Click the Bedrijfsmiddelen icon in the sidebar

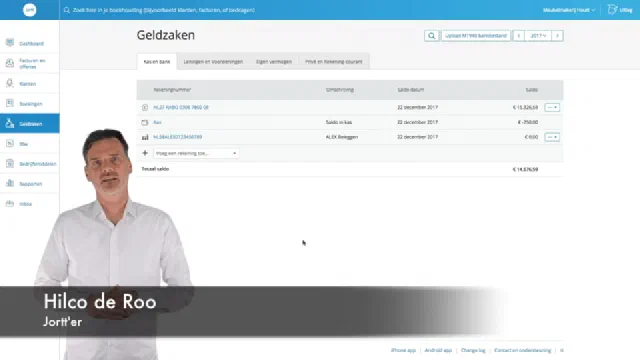pyautogui.click(x=10, y=163)
